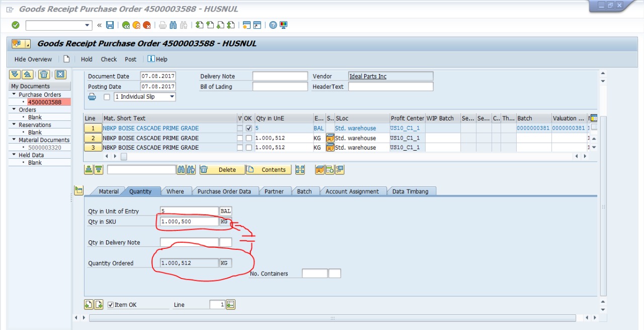Click the binoculars Find icon below item table
Image resolution: width=644 pixels, height=330 pixels.
click(181, 170)
